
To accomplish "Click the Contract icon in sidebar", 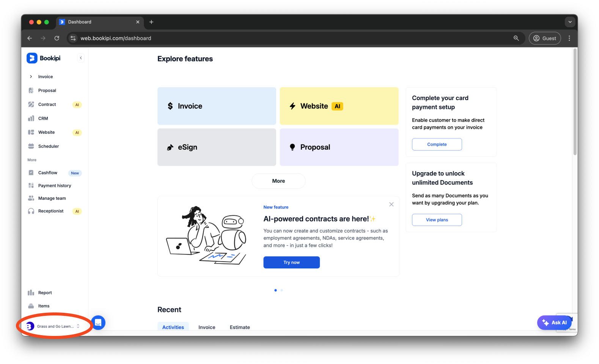I will [31, 105].
